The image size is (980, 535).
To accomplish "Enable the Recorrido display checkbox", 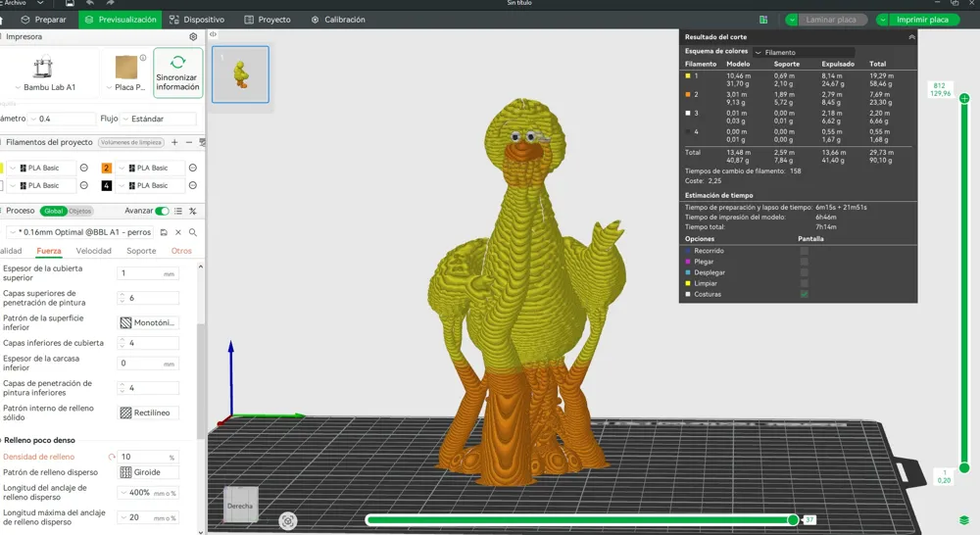I will (805, 251).
